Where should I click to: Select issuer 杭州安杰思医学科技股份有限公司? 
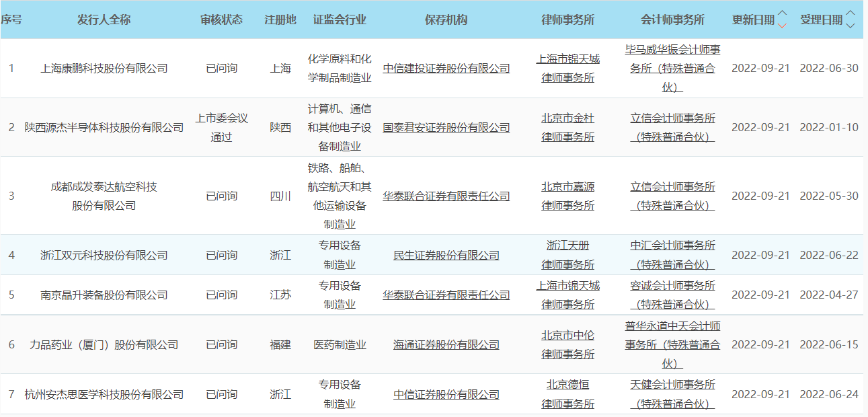(x=104, y=394)
